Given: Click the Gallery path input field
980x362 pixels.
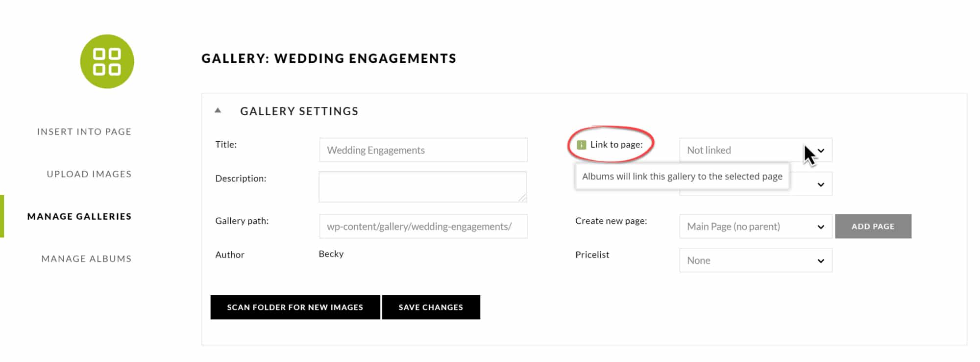Looking at the screenshot, I should click(423, 227).
